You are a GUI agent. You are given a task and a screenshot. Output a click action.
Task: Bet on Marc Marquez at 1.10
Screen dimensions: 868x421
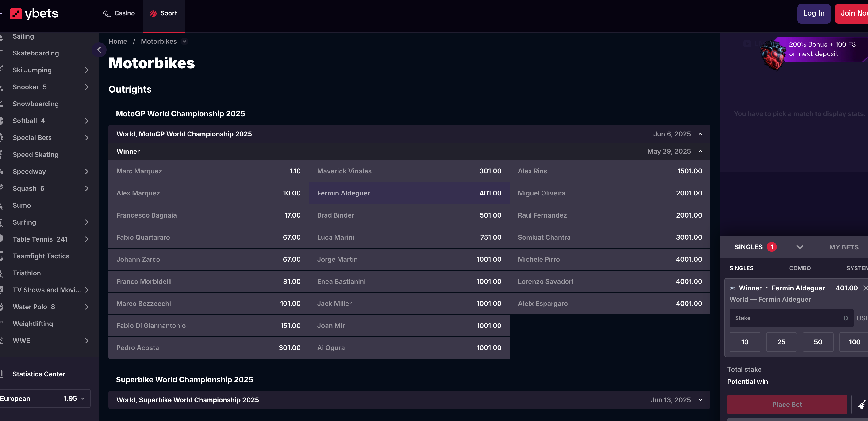tap(208, 171)
